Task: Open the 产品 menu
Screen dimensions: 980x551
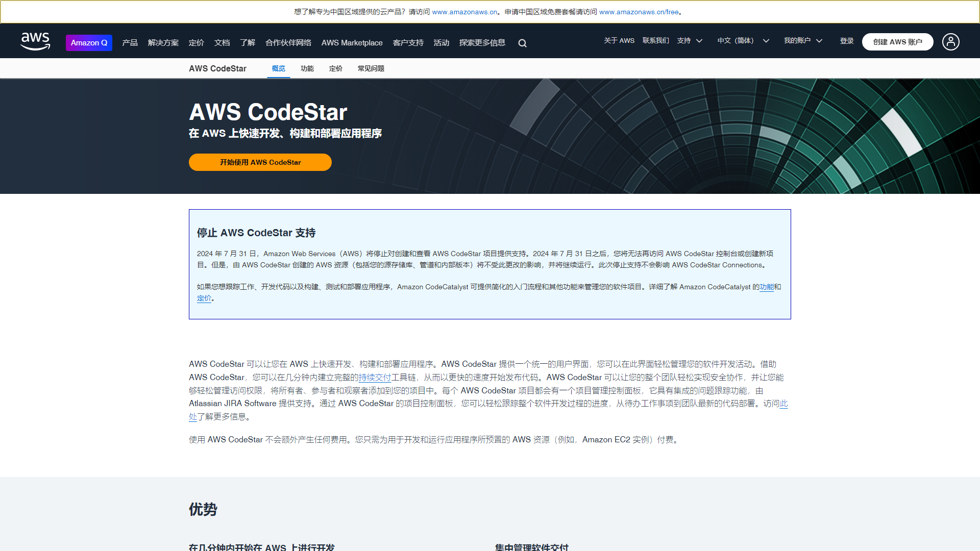Action: [x=129, y=43]
